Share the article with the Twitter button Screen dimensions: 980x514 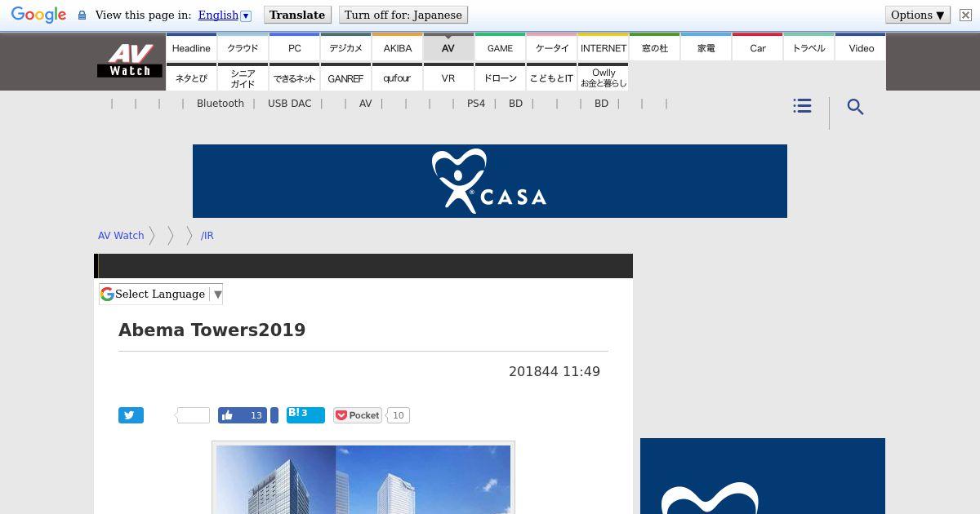click(x=131, y=415)
